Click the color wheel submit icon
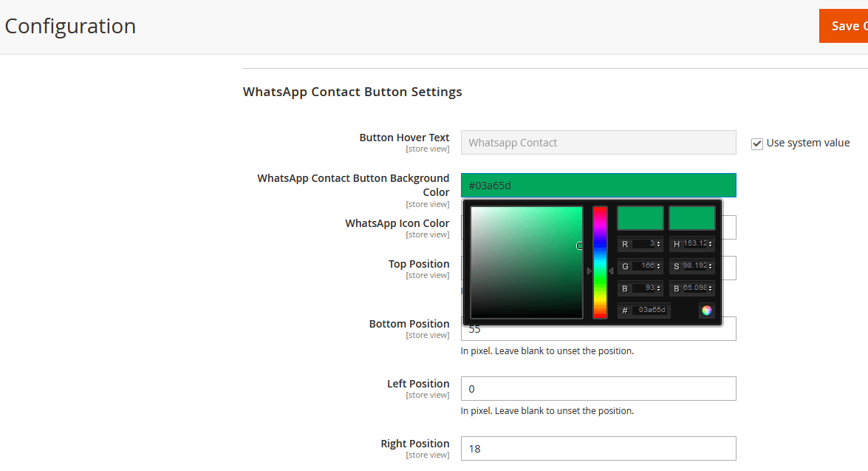Image resolution: width=868 pixels, height=471 pixels. pos(707,311)
